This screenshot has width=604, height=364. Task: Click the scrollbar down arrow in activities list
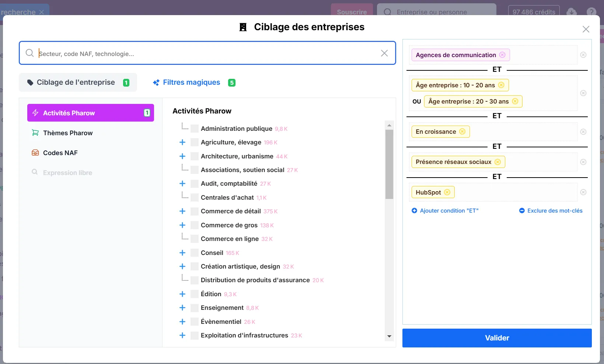tap(389, 336)
